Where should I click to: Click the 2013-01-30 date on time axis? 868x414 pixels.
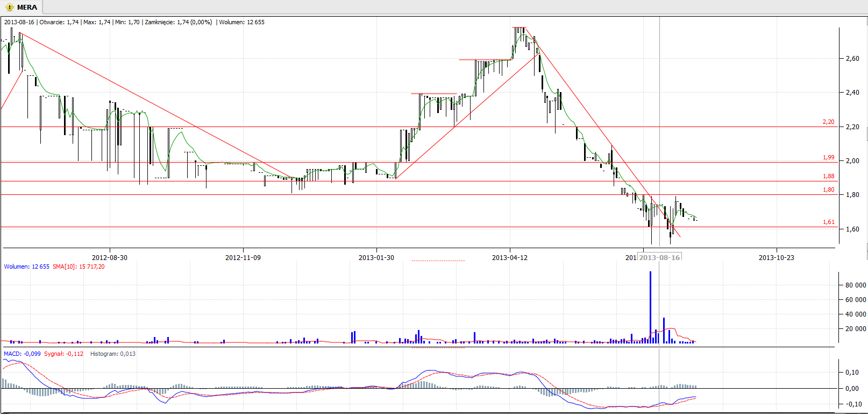376,257
